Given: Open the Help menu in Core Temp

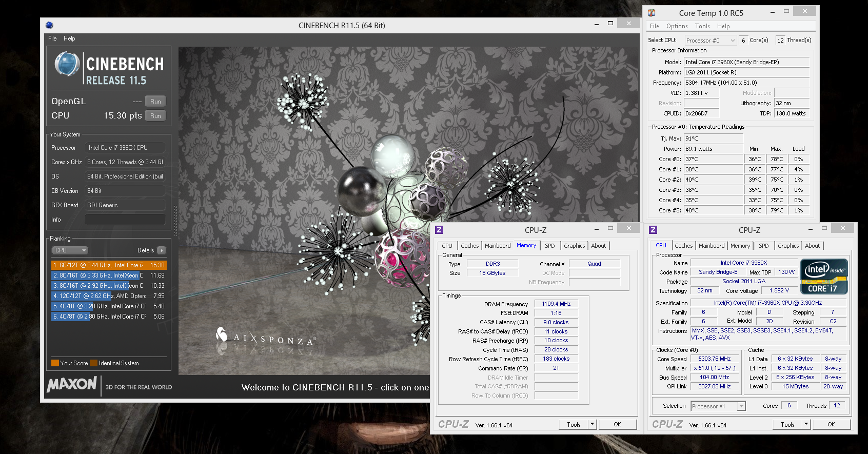Looking at the screenshot, I should point(723,26).
